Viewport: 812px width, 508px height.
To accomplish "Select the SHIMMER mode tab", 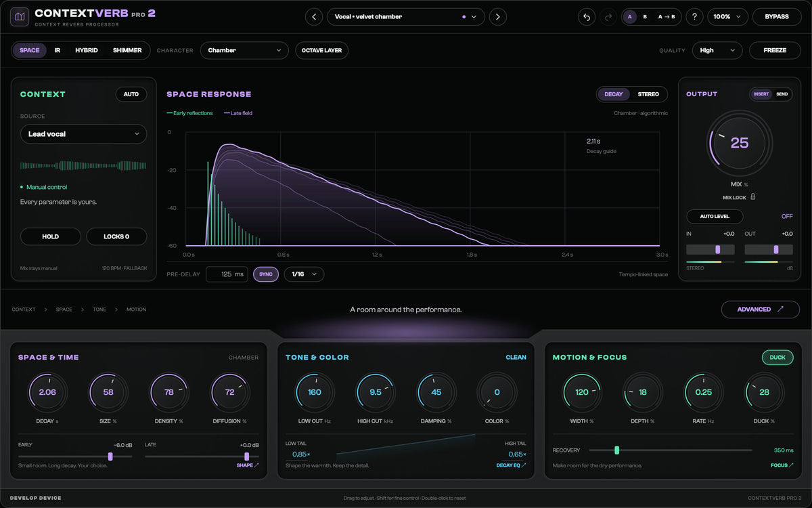I will click(x=127, y=50).
